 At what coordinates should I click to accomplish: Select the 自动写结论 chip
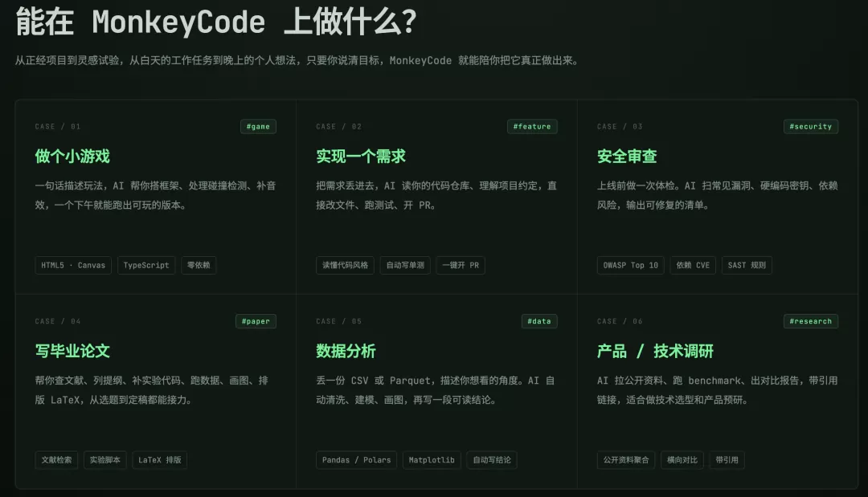(492, 460)
